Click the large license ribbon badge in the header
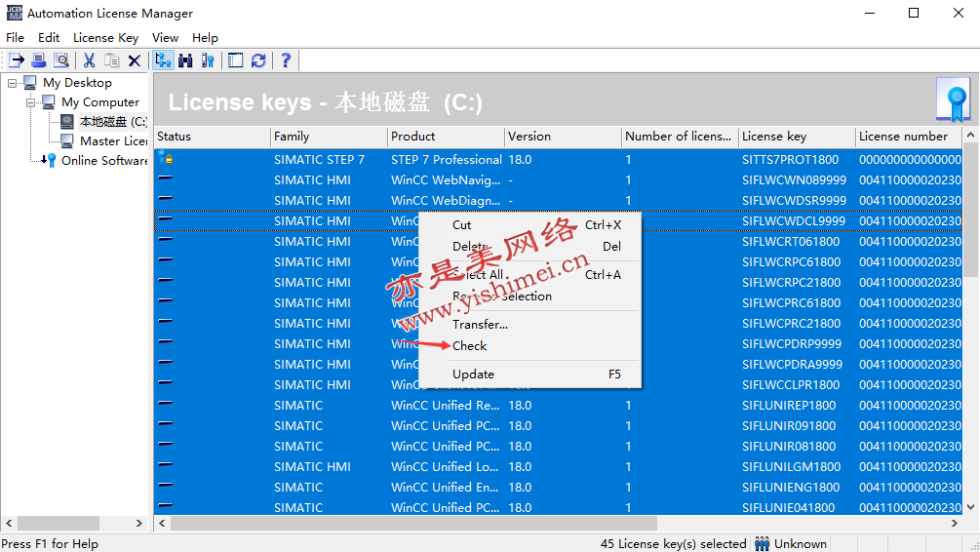This screenshot has height=552, width=980. click(x=954, y=99)
